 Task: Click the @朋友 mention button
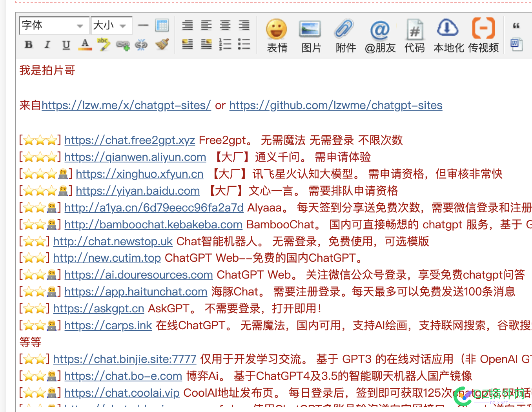[380, 36]
